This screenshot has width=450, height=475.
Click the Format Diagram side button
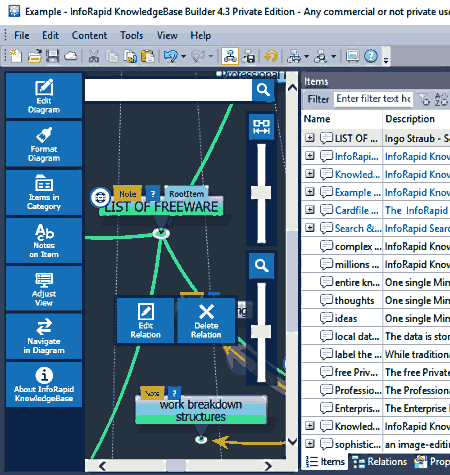pyautogui.click(x=44, y=144)
